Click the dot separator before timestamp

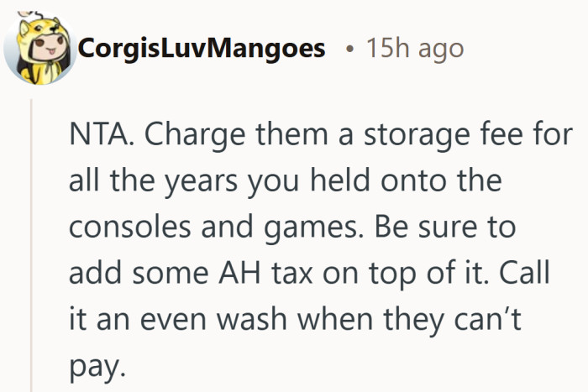pyautogui.click(x=349, y=50)
